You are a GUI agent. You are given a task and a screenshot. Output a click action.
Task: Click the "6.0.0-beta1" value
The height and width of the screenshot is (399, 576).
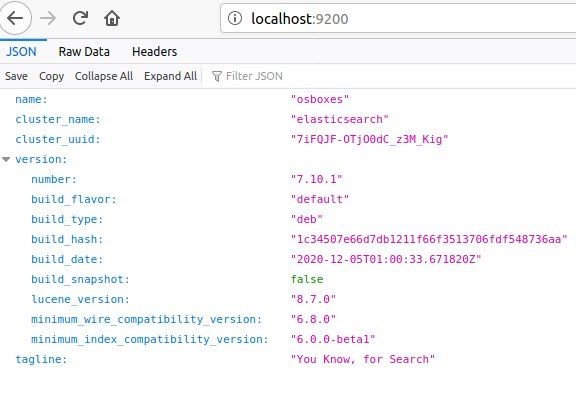click(x=333, y=339)
